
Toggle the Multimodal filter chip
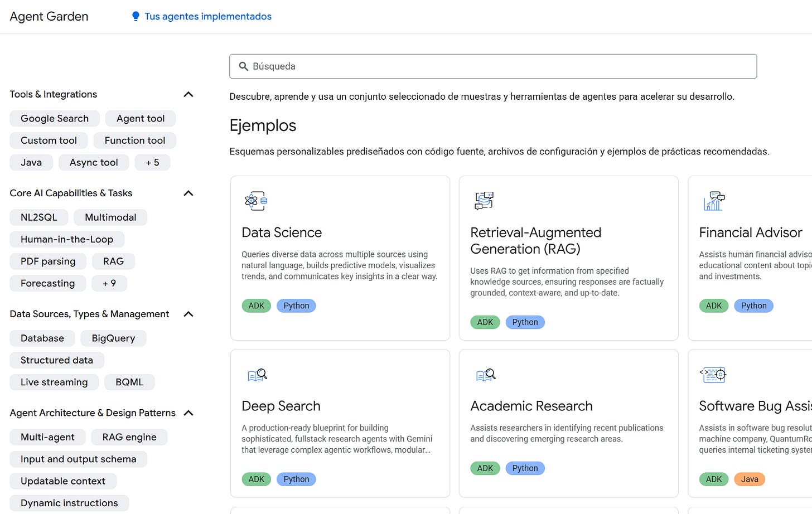[x=110, y=217]
